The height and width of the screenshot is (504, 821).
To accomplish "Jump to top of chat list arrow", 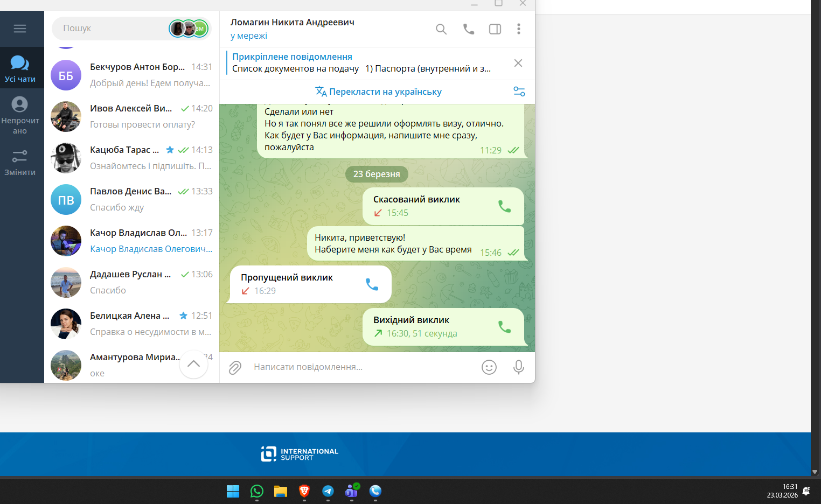I will [193, 364].
